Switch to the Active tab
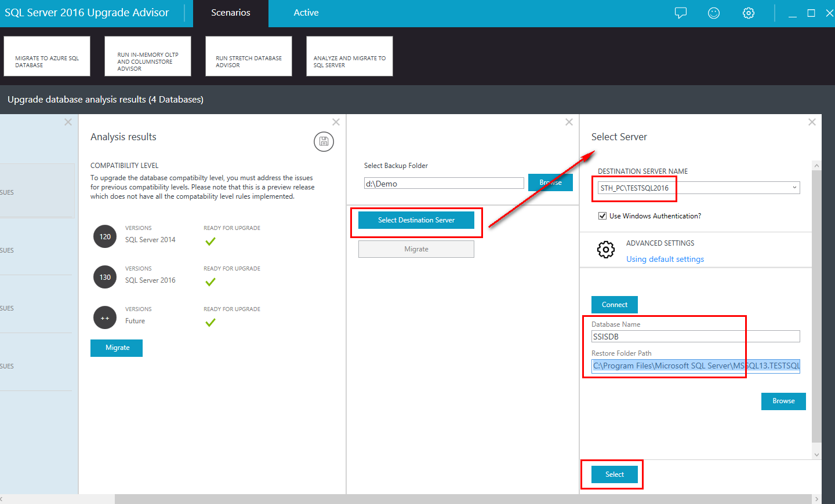Screen dimensions: 835x504 [306, 13]
